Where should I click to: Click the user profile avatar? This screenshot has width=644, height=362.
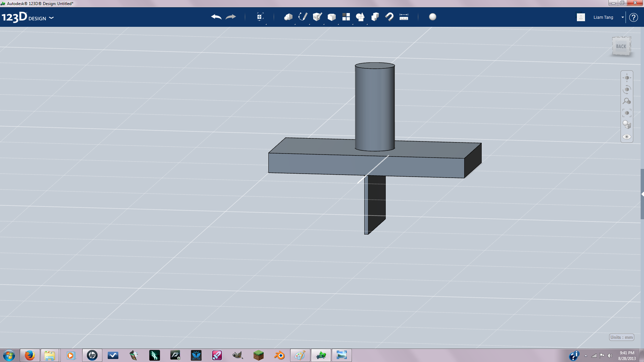(581, 17)
